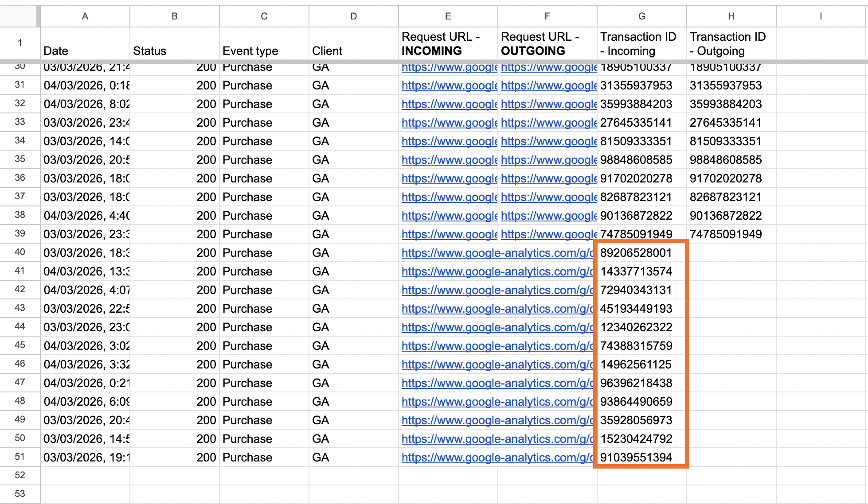Select column G header
The image size is (868, 504).
point(641,16)
